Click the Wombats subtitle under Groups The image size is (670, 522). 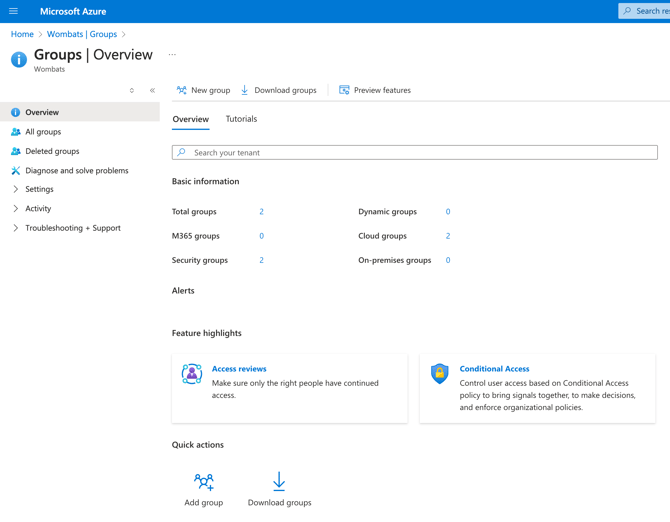coord(50,69)
